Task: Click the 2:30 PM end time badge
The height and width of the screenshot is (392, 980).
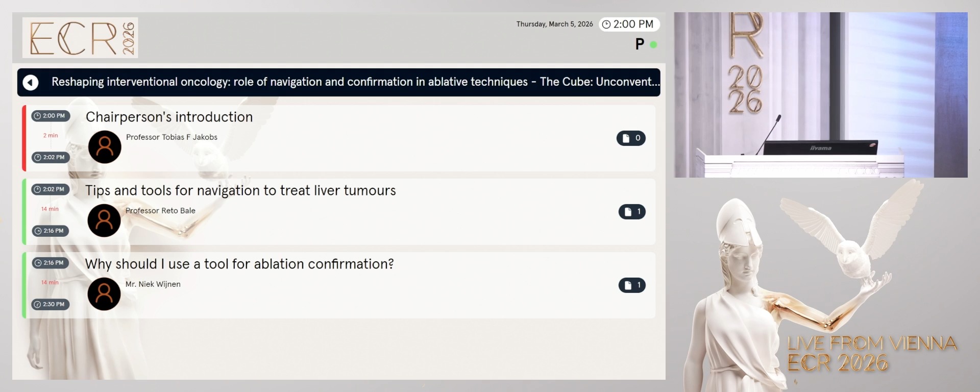Action: [51, 304]
